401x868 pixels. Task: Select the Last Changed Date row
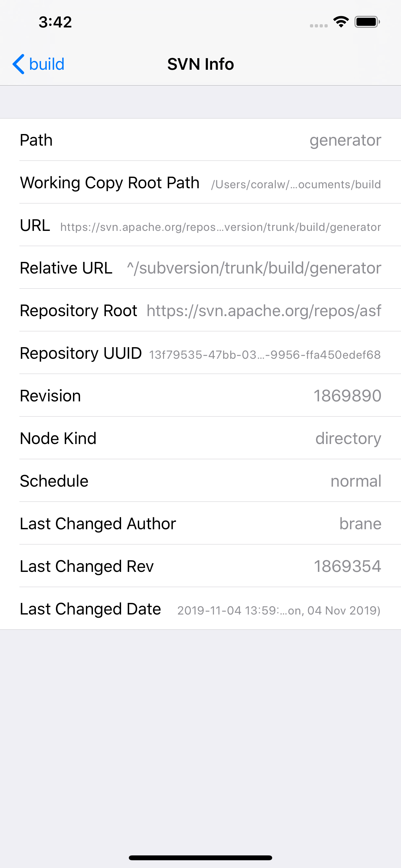pos(200,609)
